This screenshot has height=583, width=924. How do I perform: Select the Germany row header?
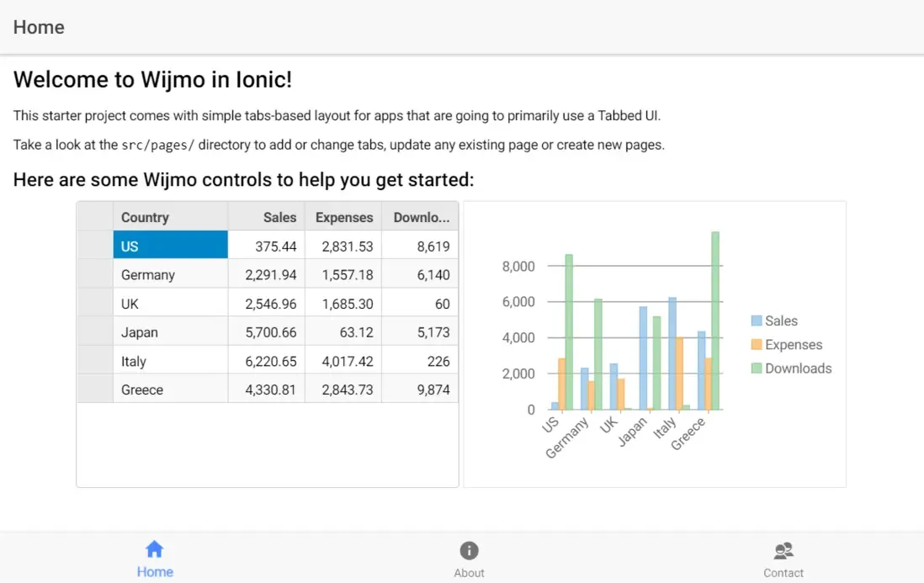click(x=95, y=274)
